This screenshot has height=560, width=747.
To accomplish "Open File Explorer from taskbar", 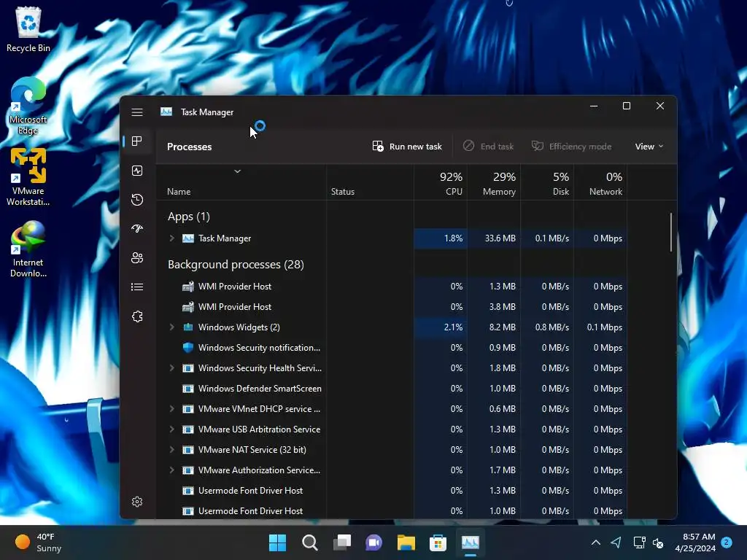I will [x=406, y=542].
